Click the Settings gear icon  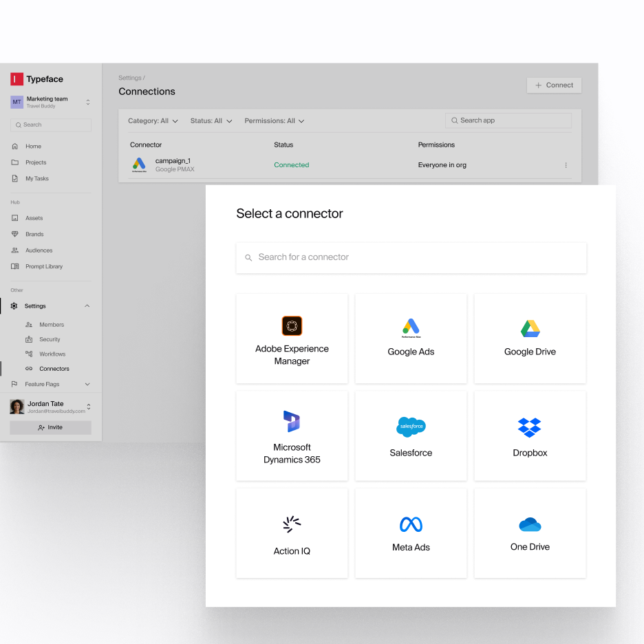pos(14,306)
